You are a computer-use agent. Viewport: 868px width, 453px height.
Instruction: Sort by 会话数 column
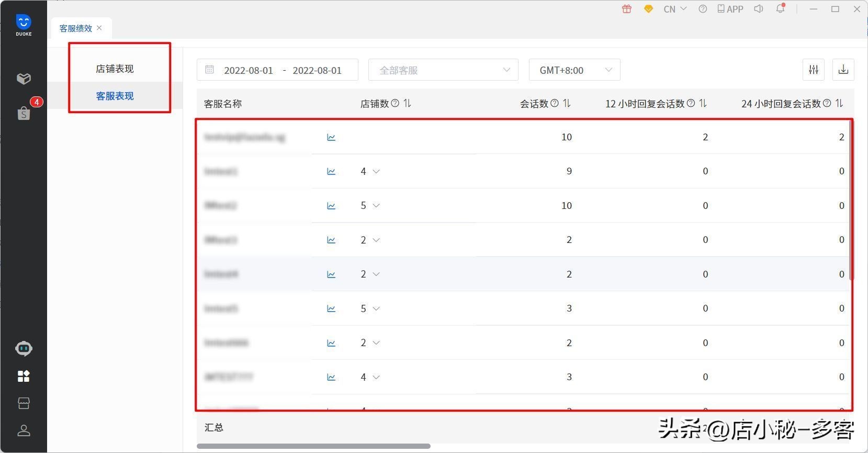click(567, 103)
